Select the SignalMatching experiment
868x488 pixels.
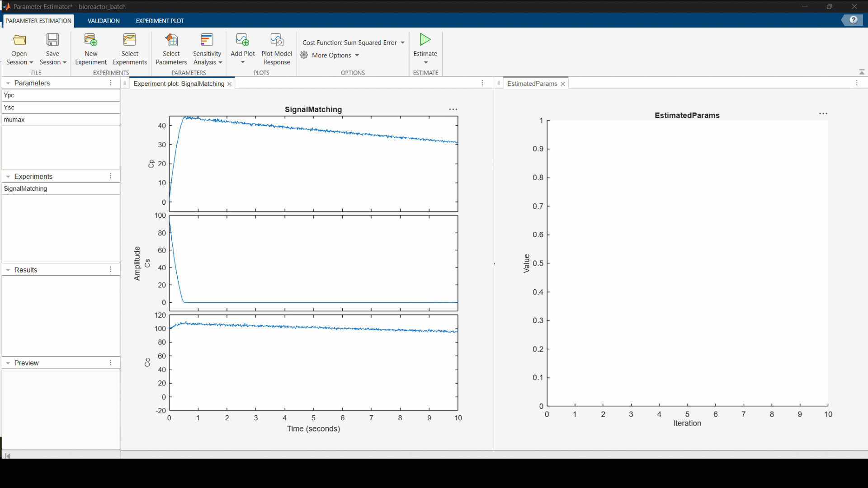61,188
